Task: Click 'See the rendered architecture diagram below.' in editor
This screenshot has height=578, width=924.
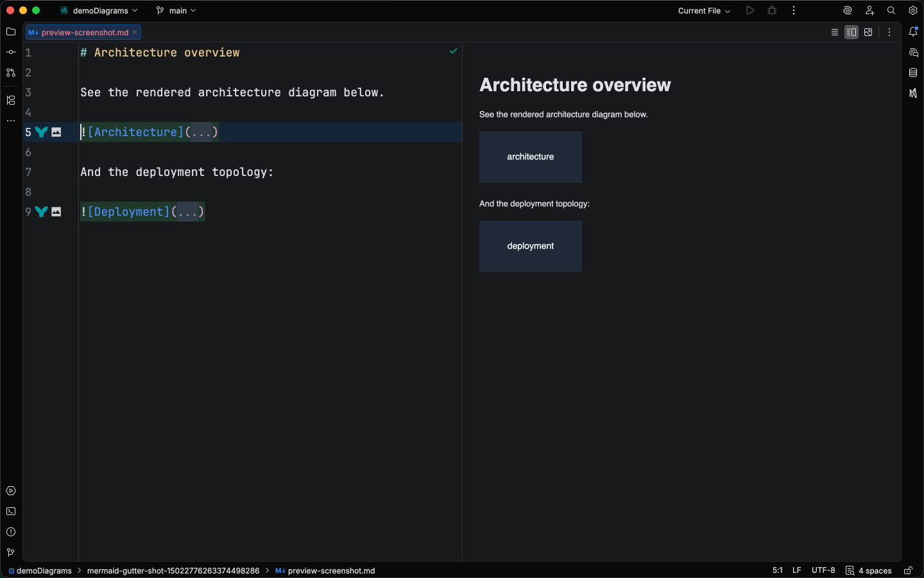Action: coord(232,92)
